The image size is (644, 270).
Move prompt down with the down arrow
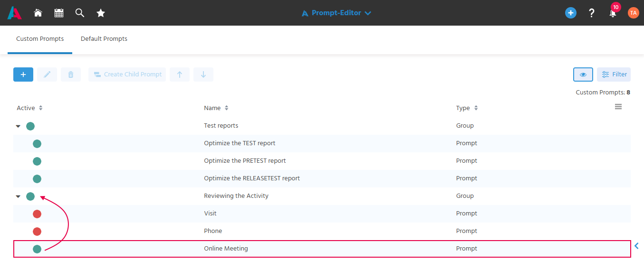tap(203, 74)
